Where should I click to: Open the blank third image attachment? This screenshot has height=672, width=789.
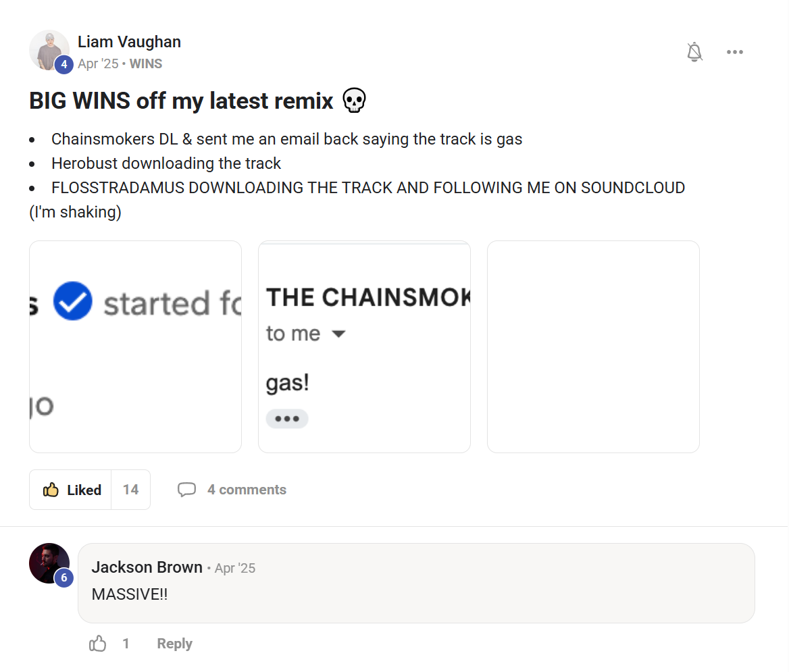click(593, 346)
